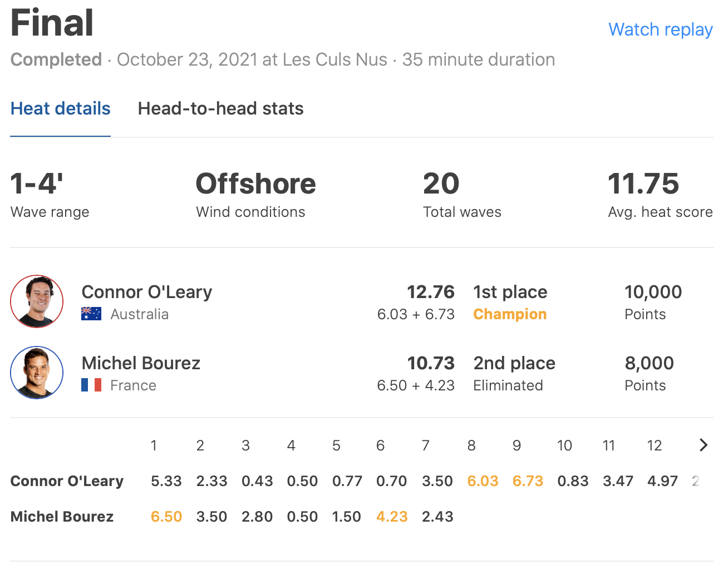
Task: Click the Australia flag icon
Action: 91,314
